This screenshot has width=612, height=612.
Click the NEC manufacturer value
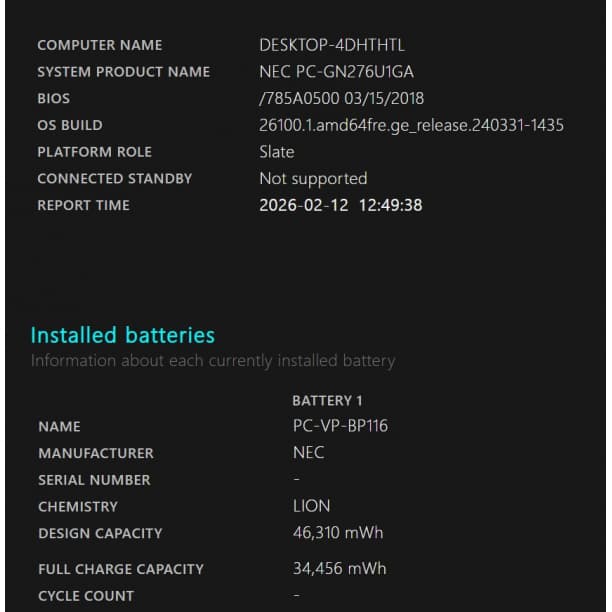tap(308, 453)
